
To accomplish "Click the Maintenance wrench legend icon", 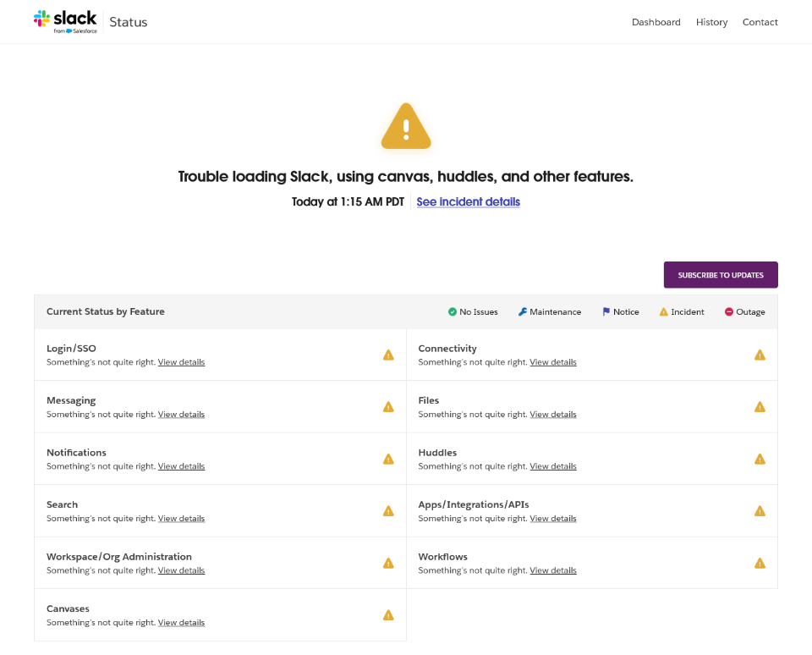I will [523, 312].
